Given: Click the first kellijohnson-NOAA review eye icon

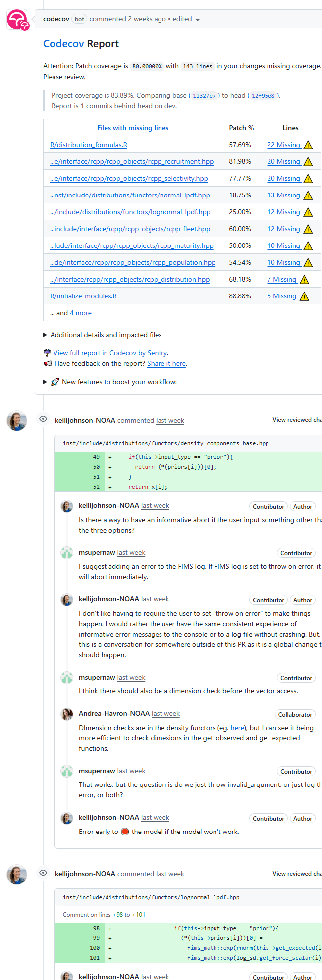Looking at the screenshot, I should [43, 419].
